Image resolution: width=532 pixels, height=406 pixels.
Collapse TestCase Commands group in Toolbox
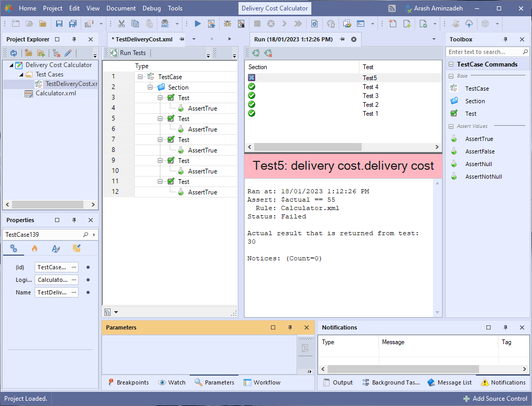click(x=451, y=64)
